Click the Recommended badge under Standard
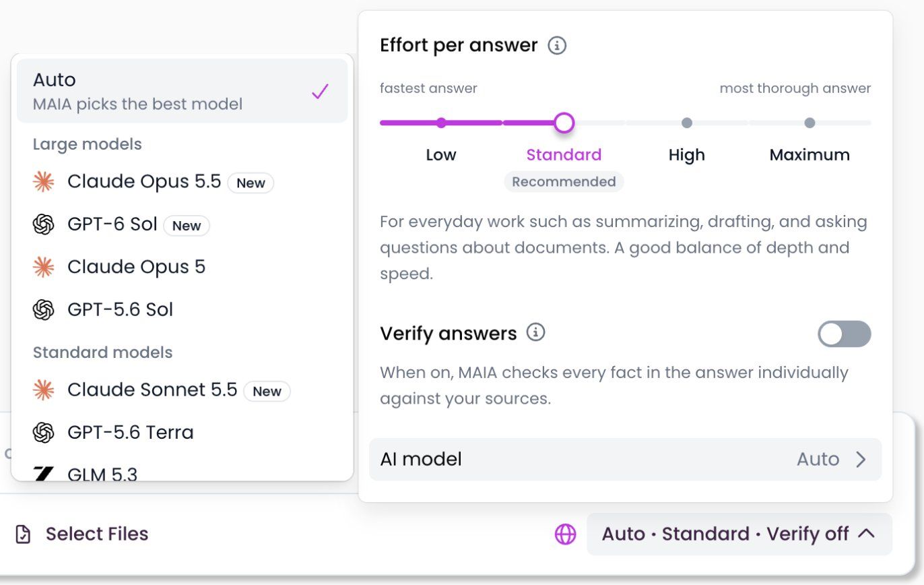The width and height of the screenshot is (924, 585). click(x=564, y=182)
